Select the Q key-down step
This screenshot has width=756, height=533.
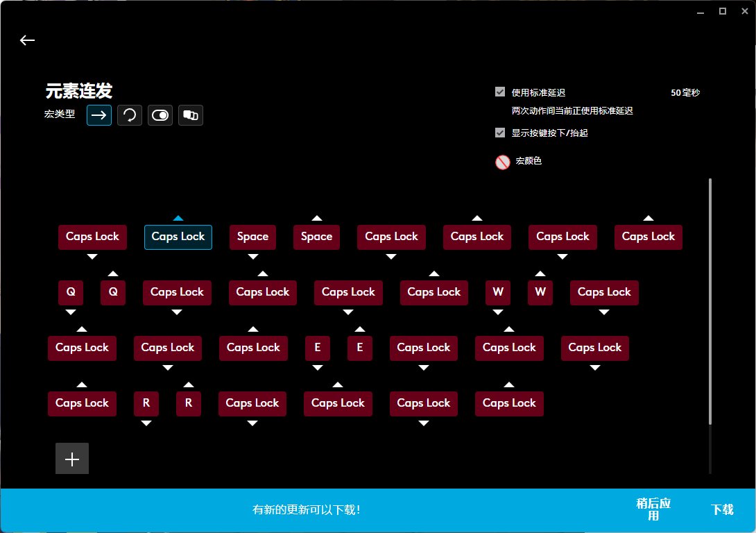pyautogui.click(x=70, y=292)
